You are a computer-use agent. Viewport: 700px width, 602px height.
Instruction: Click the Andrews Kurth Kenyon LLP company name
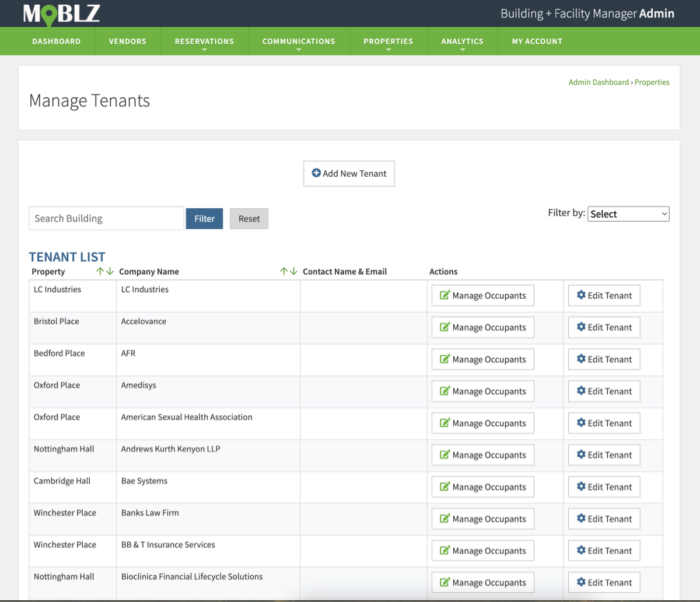coord(171,449)
